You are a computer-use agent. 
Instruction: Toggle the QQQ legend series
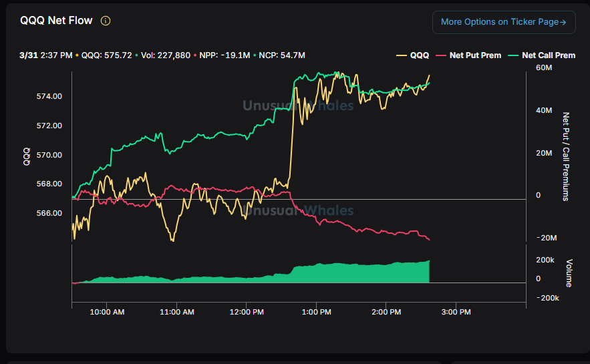[x=412, y=55]
